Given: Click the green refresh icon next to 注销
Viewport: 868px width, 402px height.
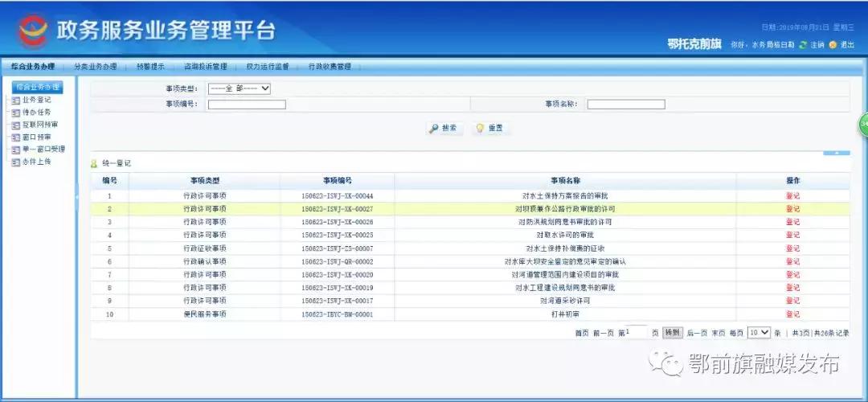Looking at the screenshot, I should point(803,45).
